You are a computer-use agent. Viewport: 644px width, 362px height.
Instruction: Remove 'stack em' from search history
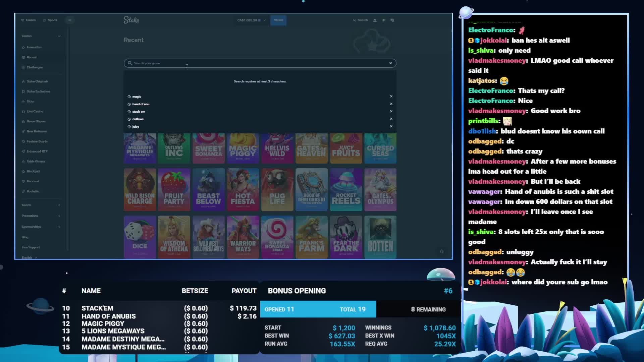click(391, 111)
